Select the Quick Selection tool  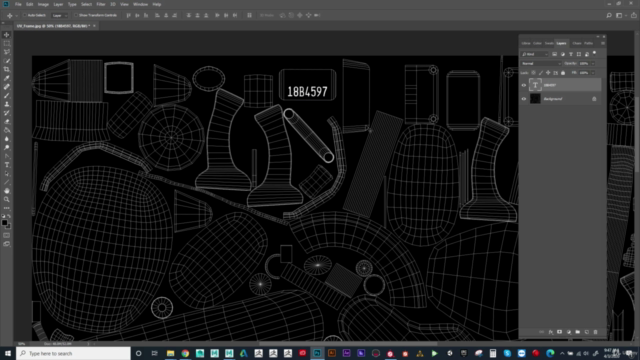[x=7, y=61]
